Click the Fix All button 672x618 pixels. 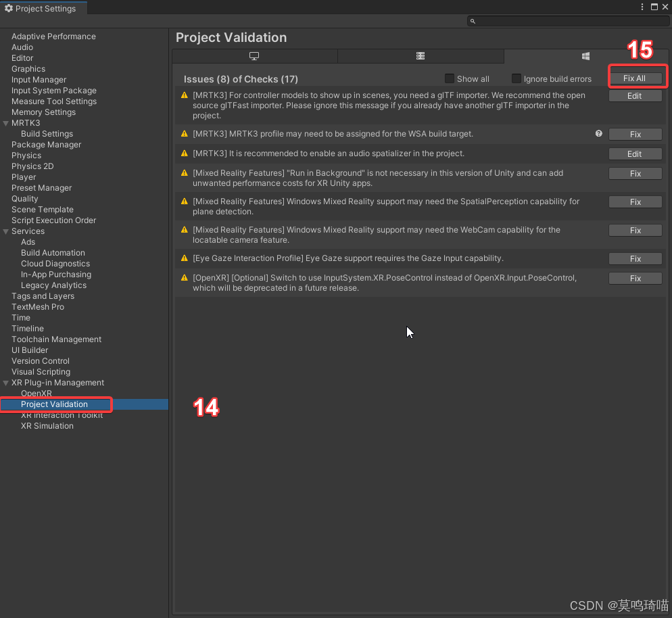(635, 78)
